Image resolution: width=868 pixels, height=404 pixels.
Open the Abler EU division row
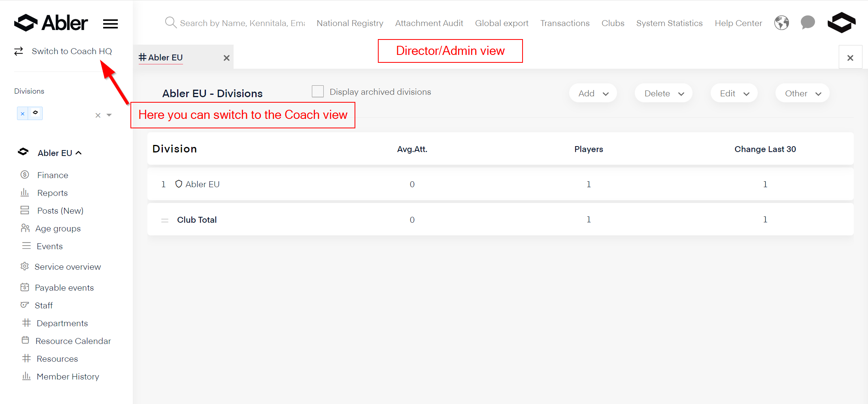click(x=500, y=184)
